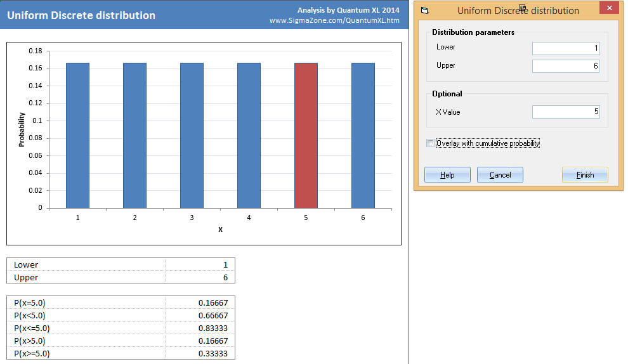Image resolution: width=628 pixels, height=364 pixels.
Task: Select the blue bar for X=1
Action: [x=77, y=135]
